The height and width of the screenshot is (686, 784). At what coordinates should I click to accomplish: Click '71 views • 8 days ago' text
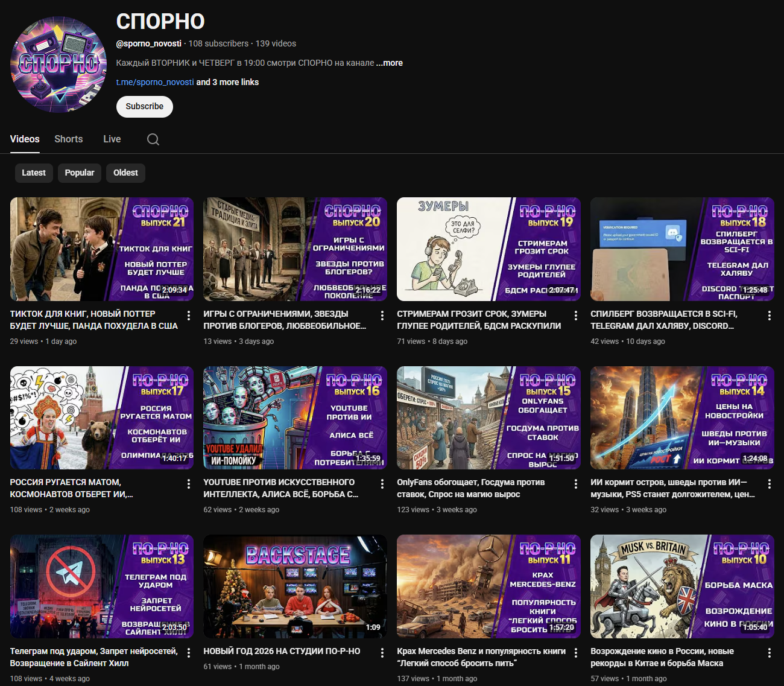pyautogui.click(x=432, y=341)
